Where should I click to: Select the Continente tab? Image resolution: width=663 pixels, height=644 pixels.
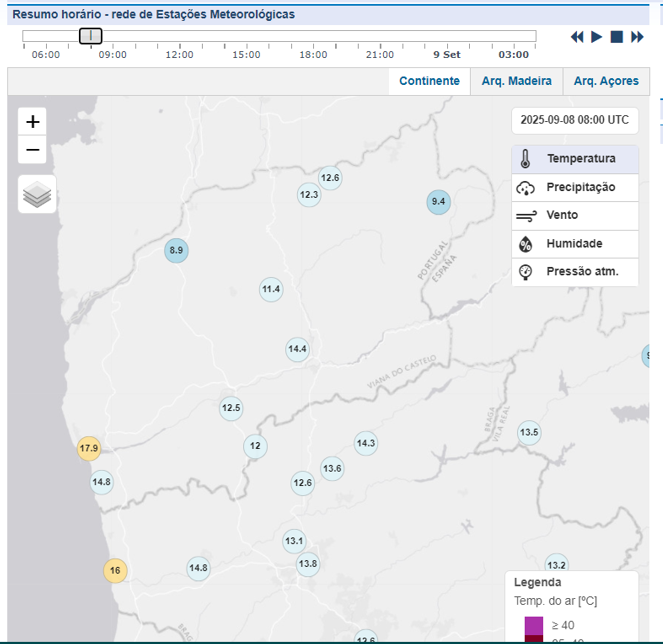point(429,81)
